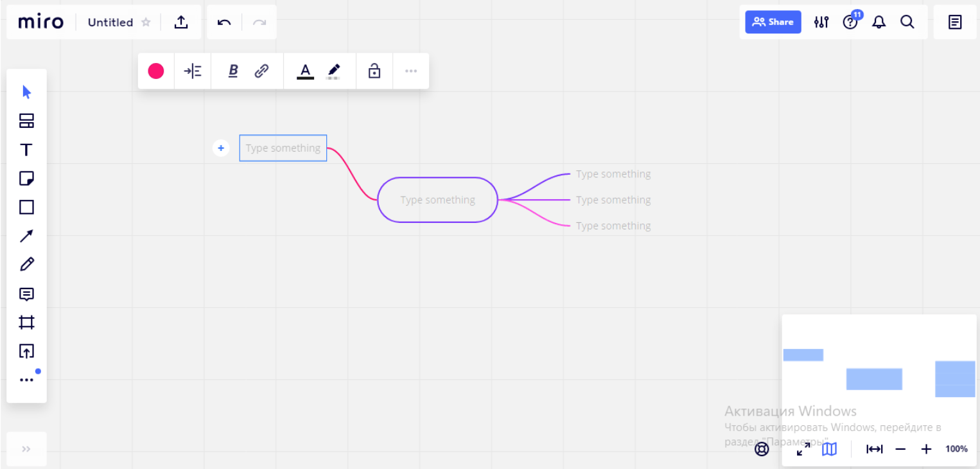This screenshot has width=980, height=469.
Task: Select the Arrow connection line tool
Action: click(26, 236)
